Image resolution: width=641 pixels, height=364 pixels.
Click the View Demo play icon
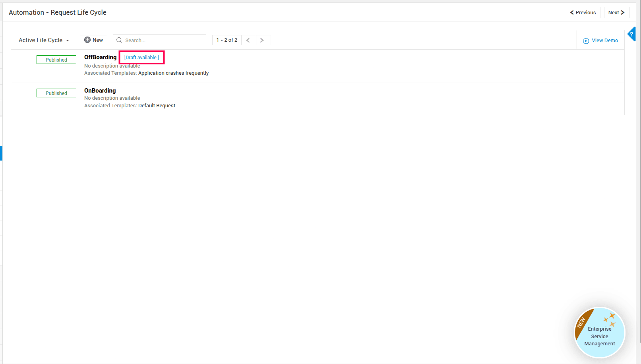pyautogui.click(x=586, y=41)
